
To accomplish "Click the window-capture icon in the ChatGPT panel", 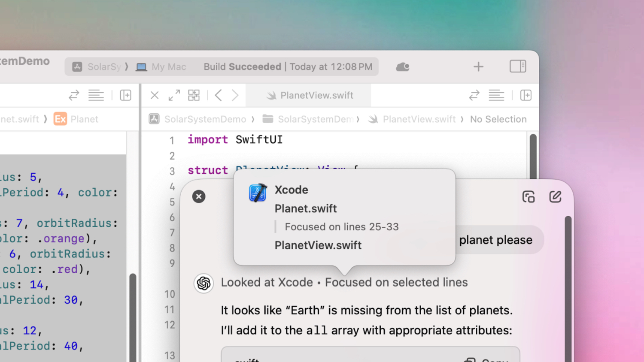I will [529, 196].
